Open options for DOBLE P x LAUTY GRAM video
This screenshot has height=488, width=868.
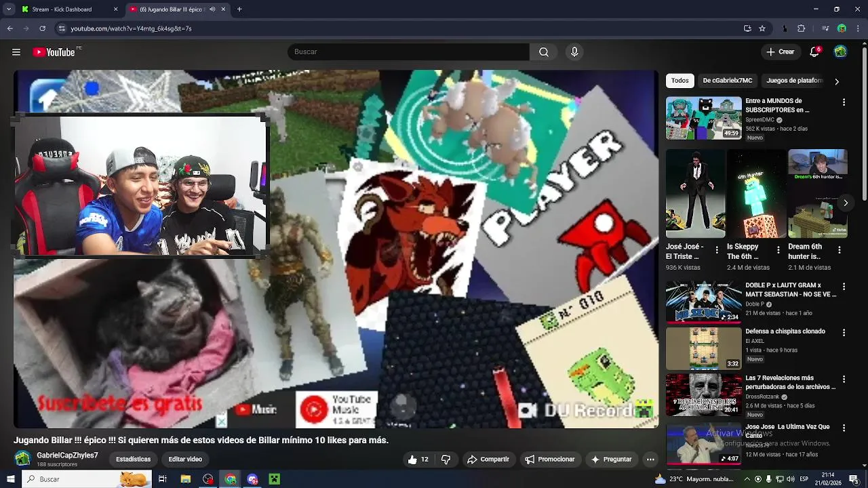[844, 287]
